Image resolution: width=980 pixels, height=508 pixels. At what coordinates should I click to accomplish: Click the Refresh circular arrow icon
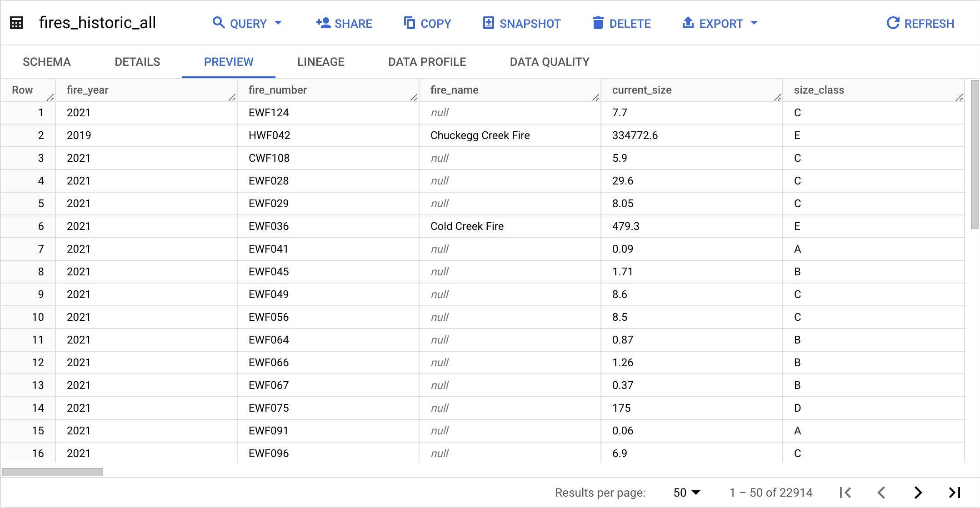coord(893,23)
